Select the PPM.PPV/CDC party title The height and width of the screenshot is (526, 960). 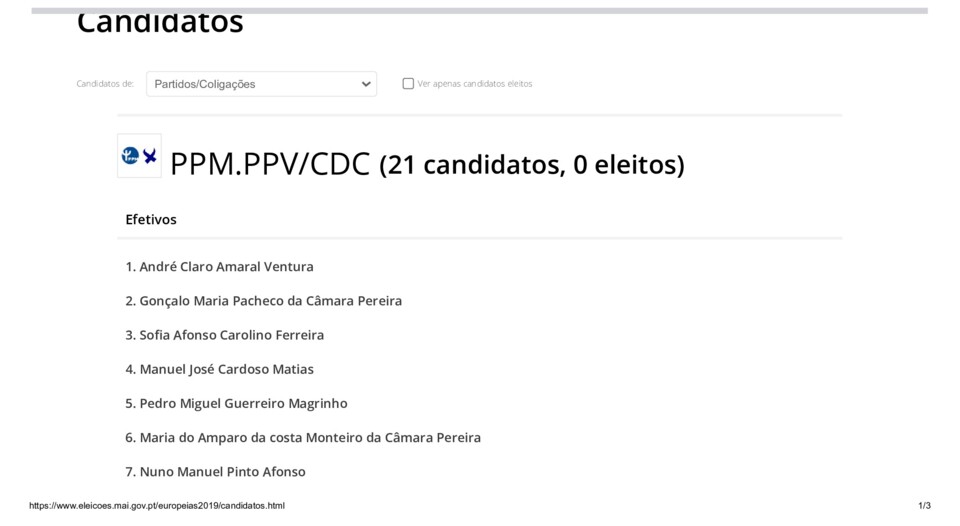point(270,164)
